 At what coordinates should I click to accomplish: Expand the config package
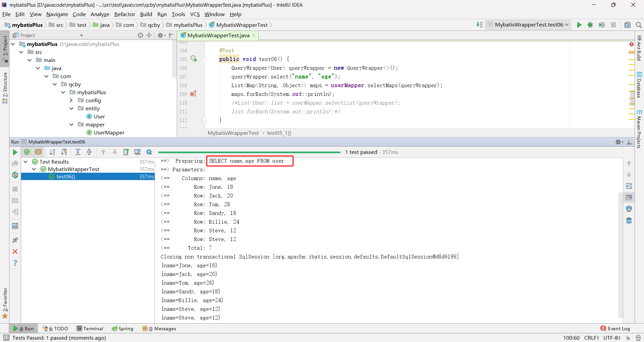coord(71,100)
